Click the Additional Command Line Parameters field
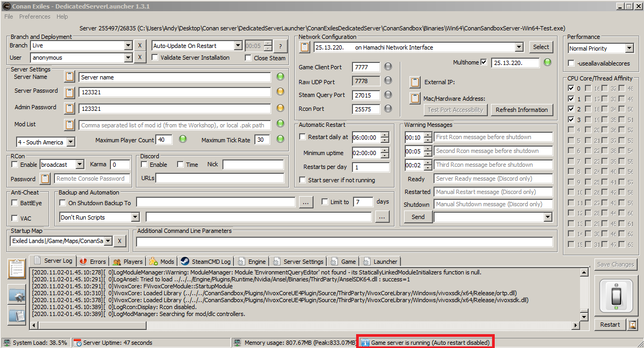This screenshot has height=348, width=644. (x=344, y=242)
